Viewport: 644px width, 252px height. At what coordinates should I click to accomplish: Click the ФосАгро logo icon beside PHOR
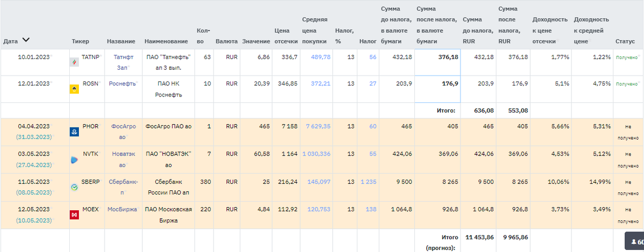[75, 131]
